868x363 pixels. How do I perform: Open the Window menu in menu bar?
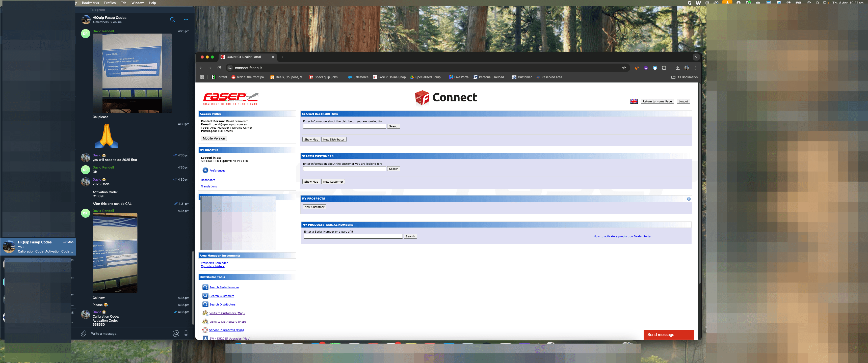pyautogui.click(x=138, y=3)
